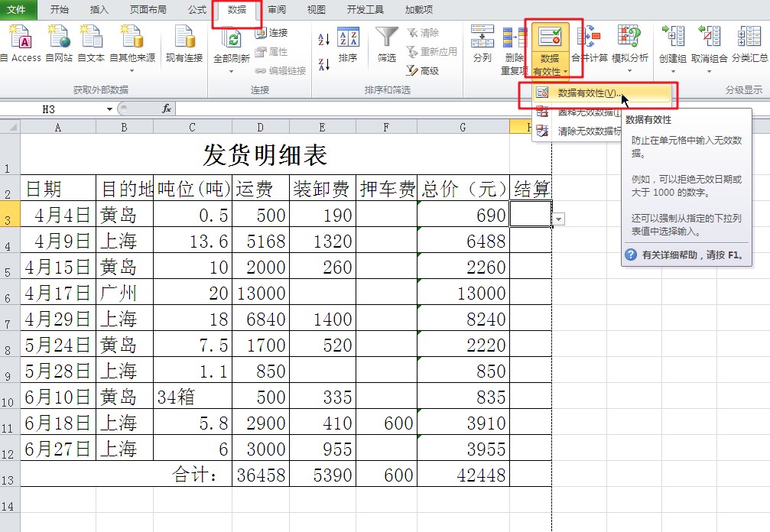Open the Connections (连接) button
Image resolution: width=770 pixels, height=532 pixels.
(x=271, y=32)
